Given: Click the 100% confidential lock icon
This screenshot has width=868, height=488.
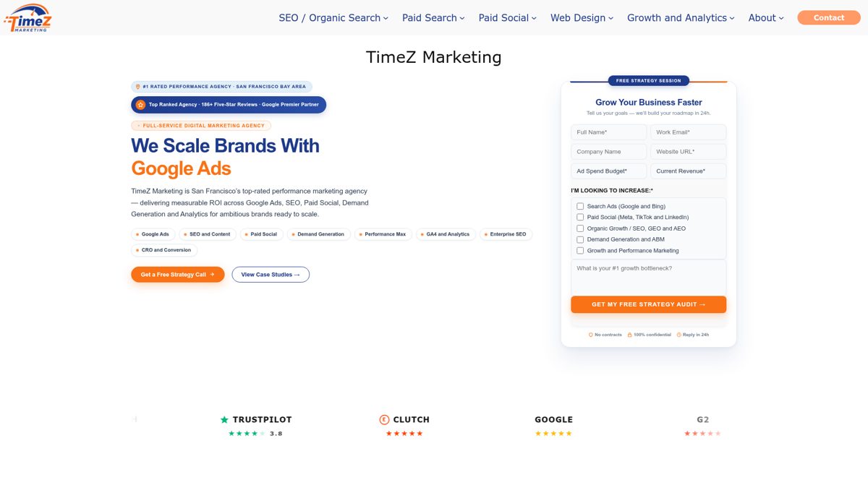Looking at the screenshot, I should tap(630, 335).
